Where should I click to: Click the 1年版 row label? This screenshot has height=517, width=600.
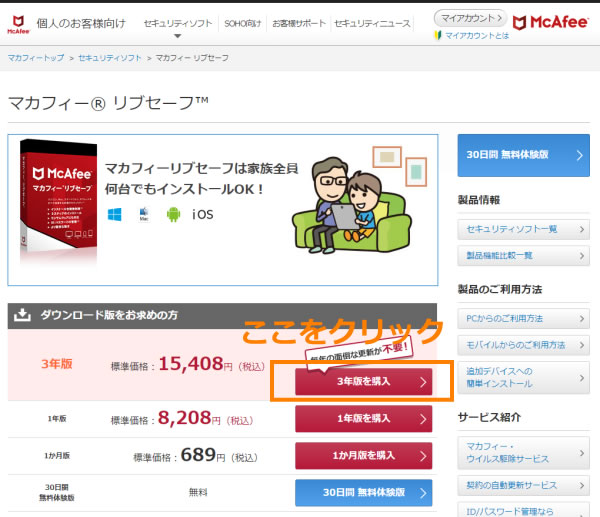(57, 419)
